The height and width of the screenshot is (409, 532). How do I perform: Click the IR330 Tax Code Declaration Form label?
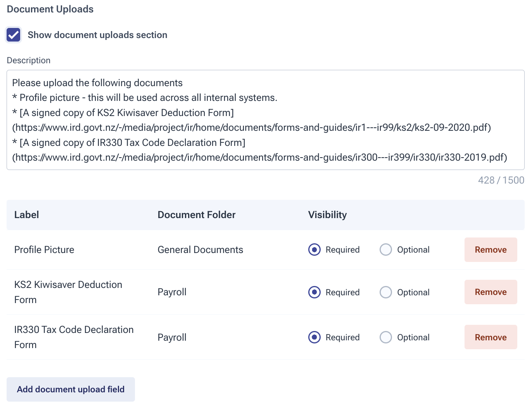point(74,337)
